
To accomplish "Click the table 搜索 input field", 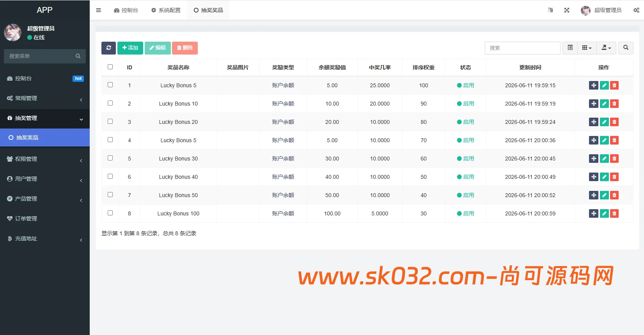I will 523,48.
